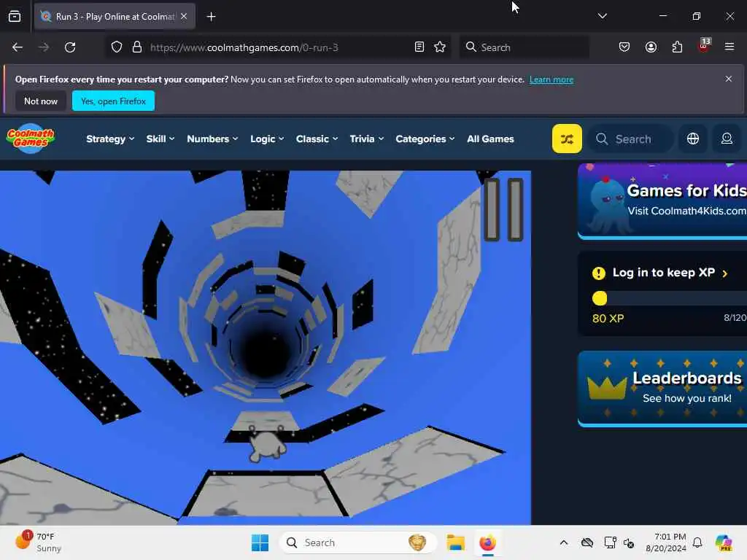Open the user account profile icon on Coolmath
This screenshot has height=560, width=747.
click(x=727, y=139)
